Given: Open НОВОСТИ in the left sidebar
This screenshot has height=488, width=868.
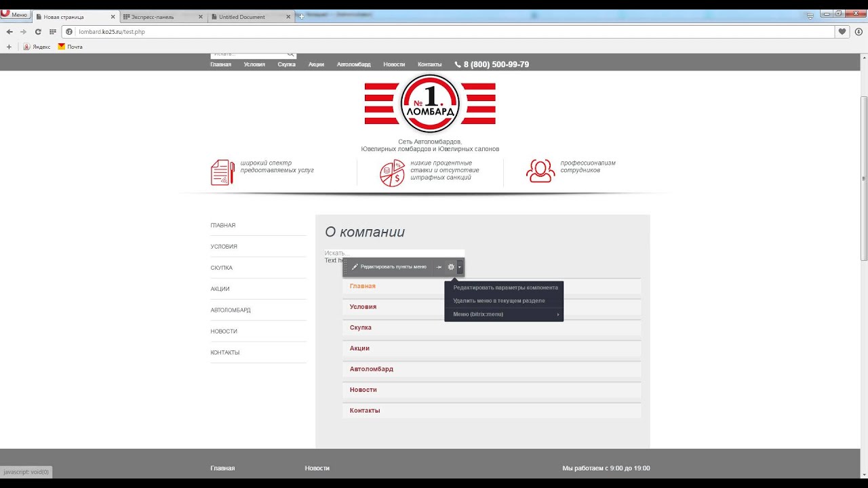Looking at the screenshot, I should (224, 331).
